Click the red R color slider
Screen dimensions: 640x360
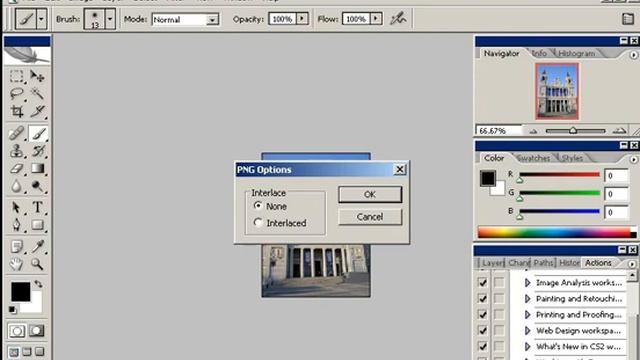[x=559, y=174]
